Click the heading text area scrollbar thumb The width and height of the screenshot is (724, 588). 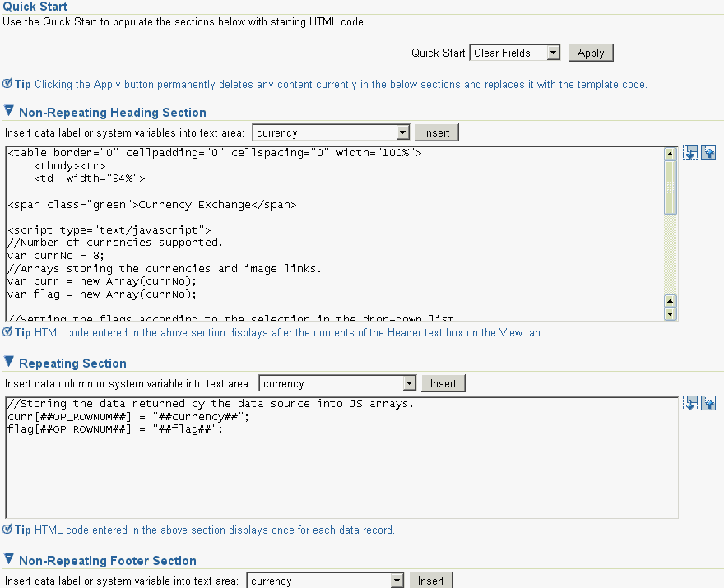point(671,188)
